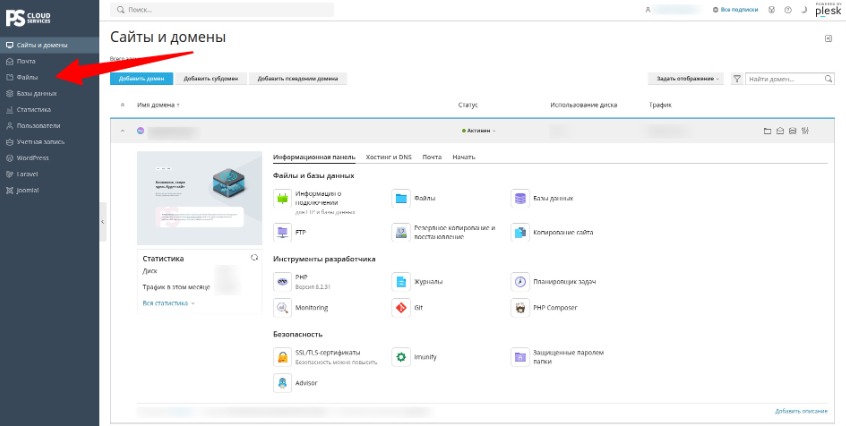Open Защищенные паролем папки icon
The image size is (846, 426).
[520, 357]
